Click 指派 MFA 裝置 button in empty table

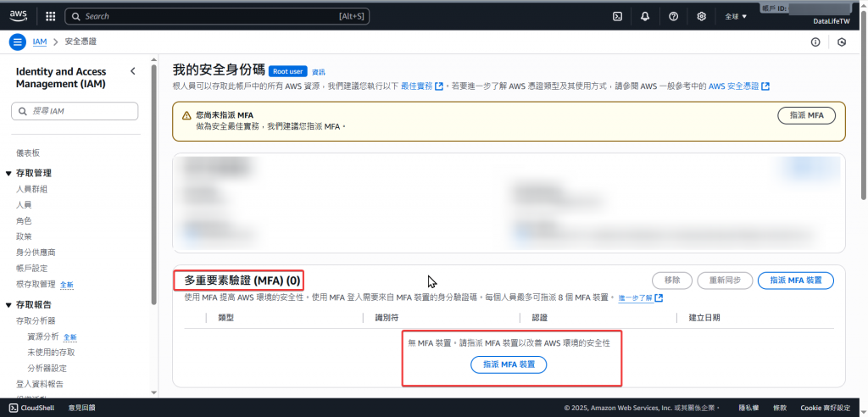coord(509,364)
